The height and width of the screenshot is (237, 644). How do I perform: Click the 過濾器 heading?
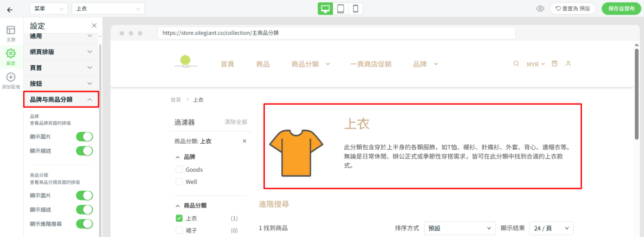coord(184,122)
